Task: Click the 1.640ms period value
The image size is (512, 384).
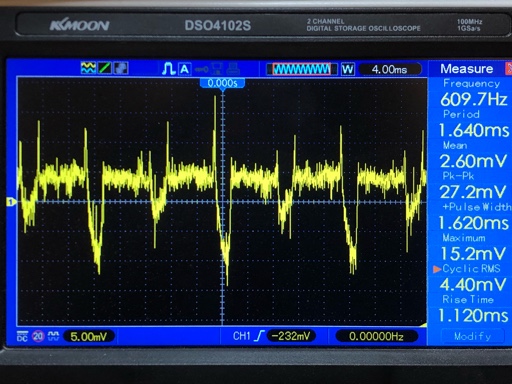Action: click(x=474, y=130)
